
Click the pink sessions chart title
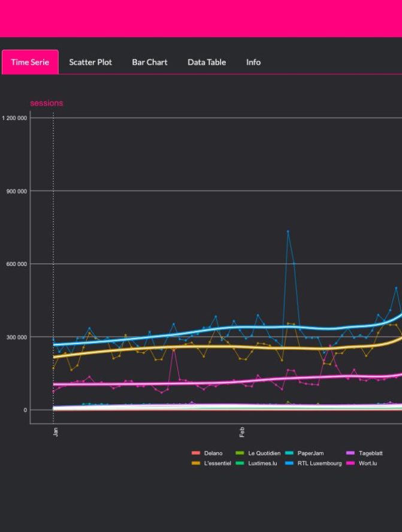coord(46,103)
